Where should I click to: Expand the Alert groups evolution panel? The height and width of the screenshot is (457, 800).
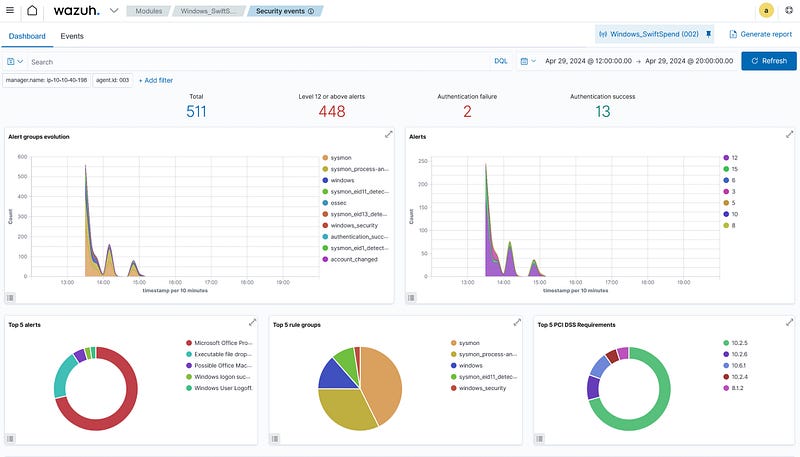(x=388, y=134)
